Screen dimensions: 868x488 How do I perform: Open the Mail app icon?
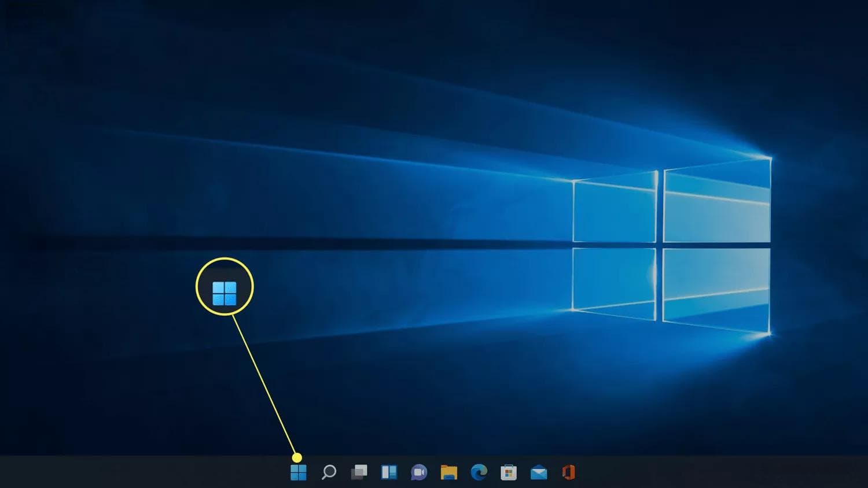point(539,472)
